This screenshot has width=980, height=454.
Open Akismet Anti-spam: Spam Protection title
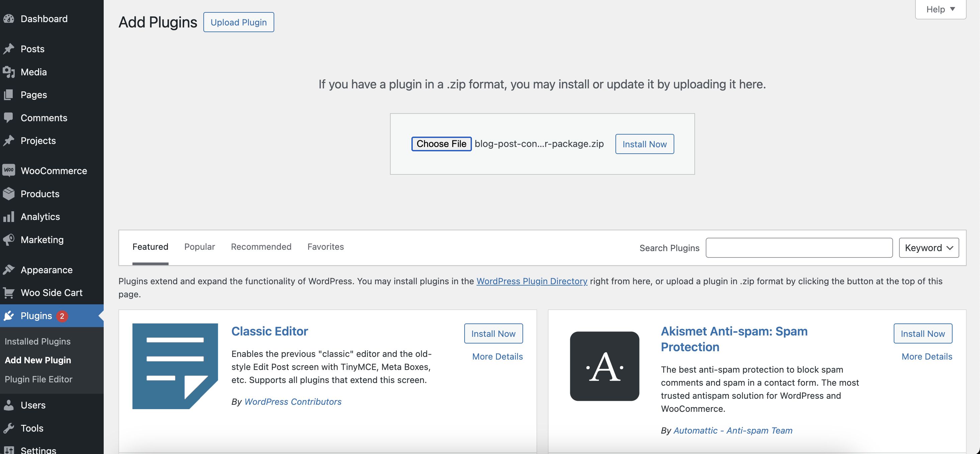734,339
